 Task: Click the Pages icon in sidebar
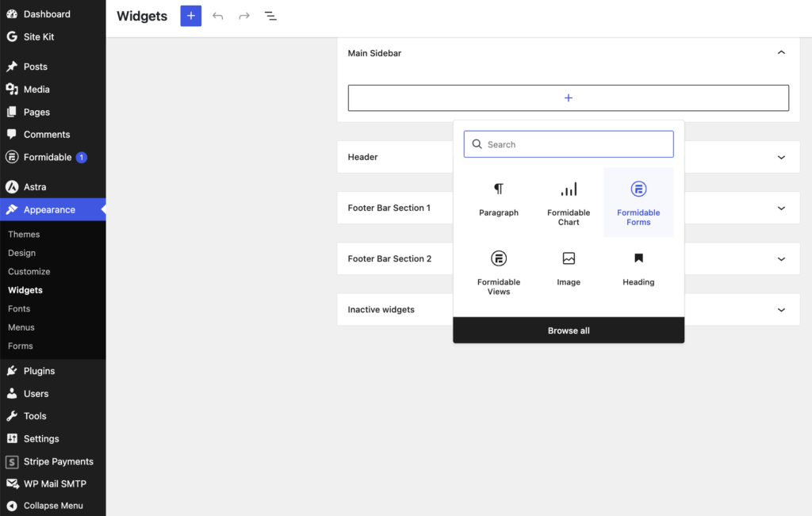coord(12,112)
